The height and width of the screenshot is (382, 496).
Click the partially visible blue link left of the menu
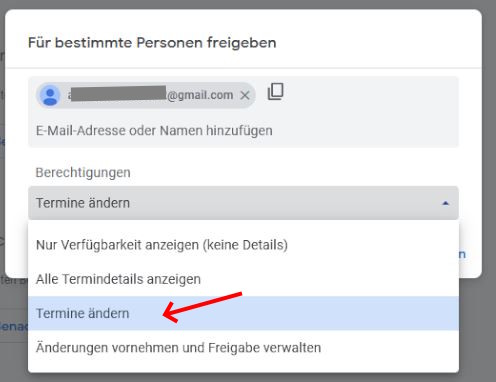(13, 326)
